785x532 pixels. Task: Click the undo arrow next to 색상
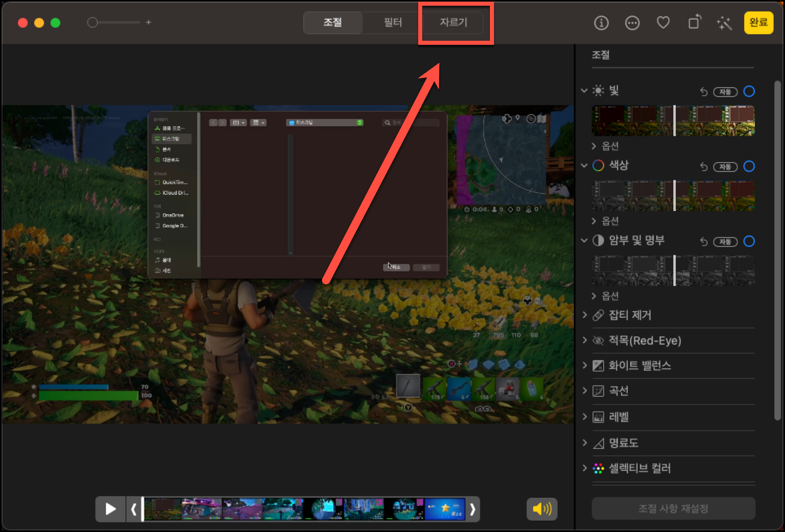click(x=703, y=167)
